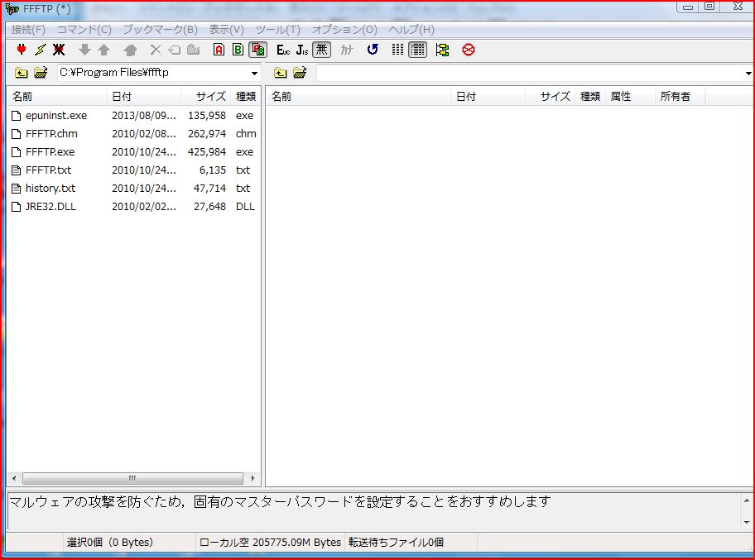Click status text 転送待ちファイル0個
The width and height of the screenshot is (755, 560).
click(x=396, y=542)
